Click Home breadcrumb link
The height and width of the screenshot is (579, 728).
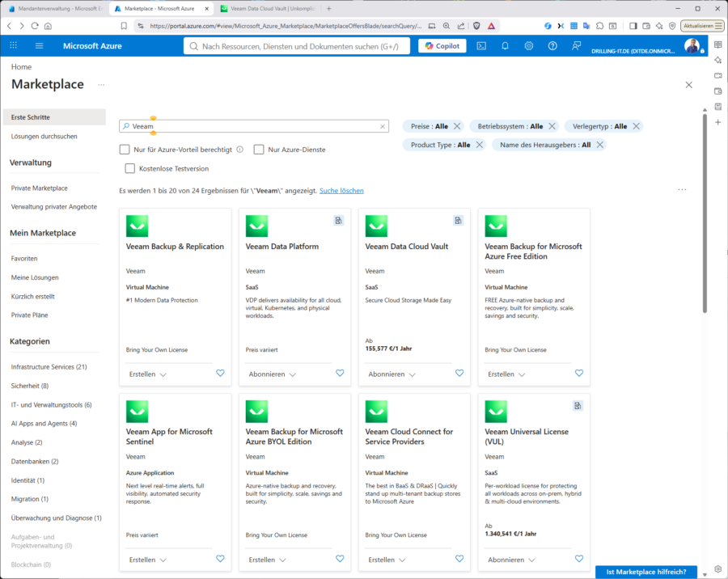21,67
